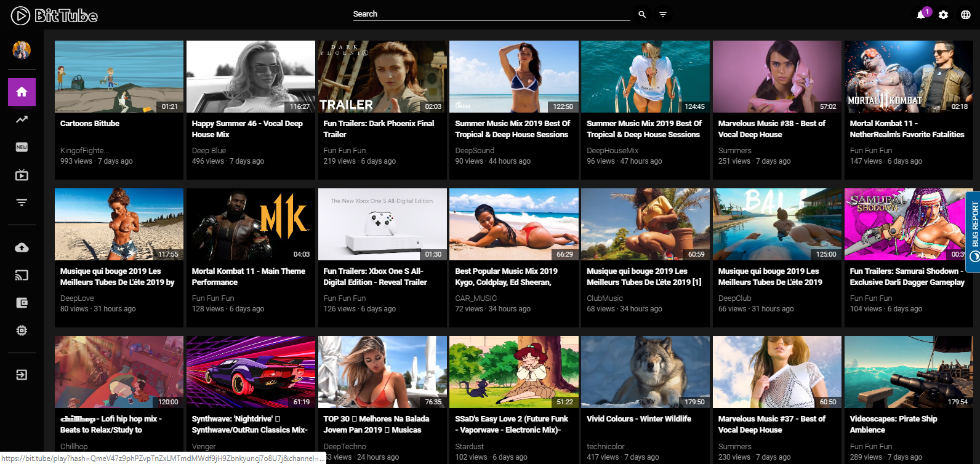Open the Winter Wildlife wolf thumbnail
Image resolution: width=980 pixels, height=464 pixels.
pyautogui.click(x=645, y=372)
